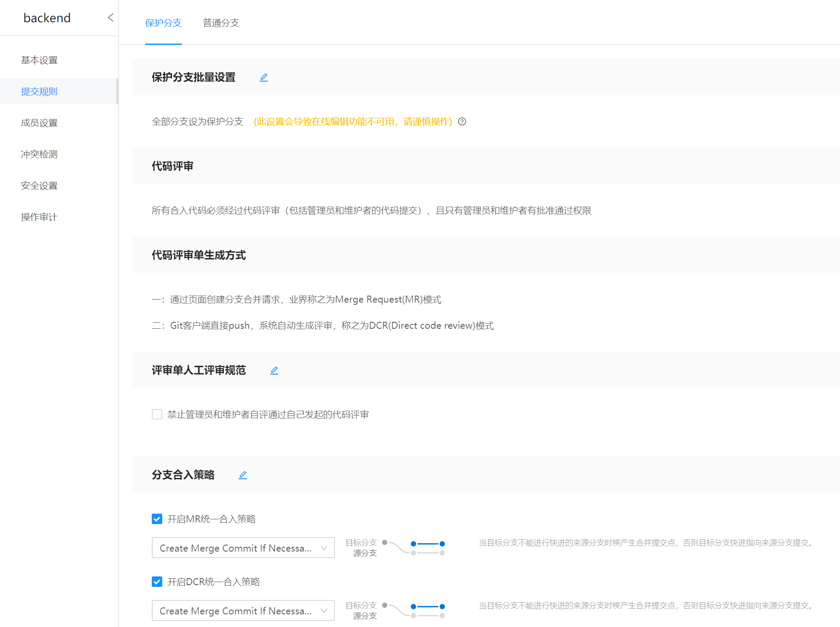The width and height of the screenshot is (840, 627).
Task: Open 基本设置 in the sidebar
Action: 39,60
